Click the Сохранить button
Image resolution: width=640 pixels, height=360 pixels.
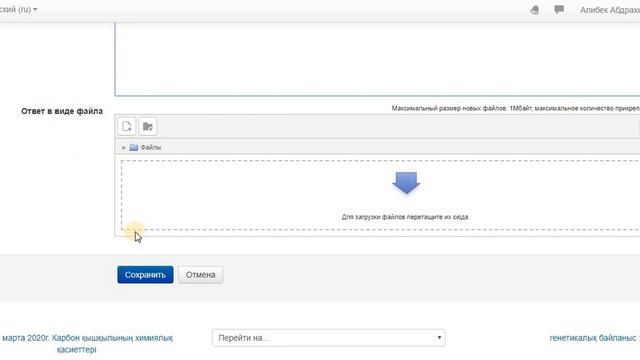pos(145,275)
